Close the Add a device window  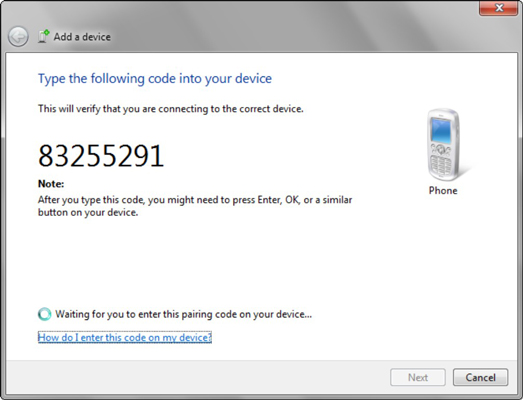coord(498,7)
